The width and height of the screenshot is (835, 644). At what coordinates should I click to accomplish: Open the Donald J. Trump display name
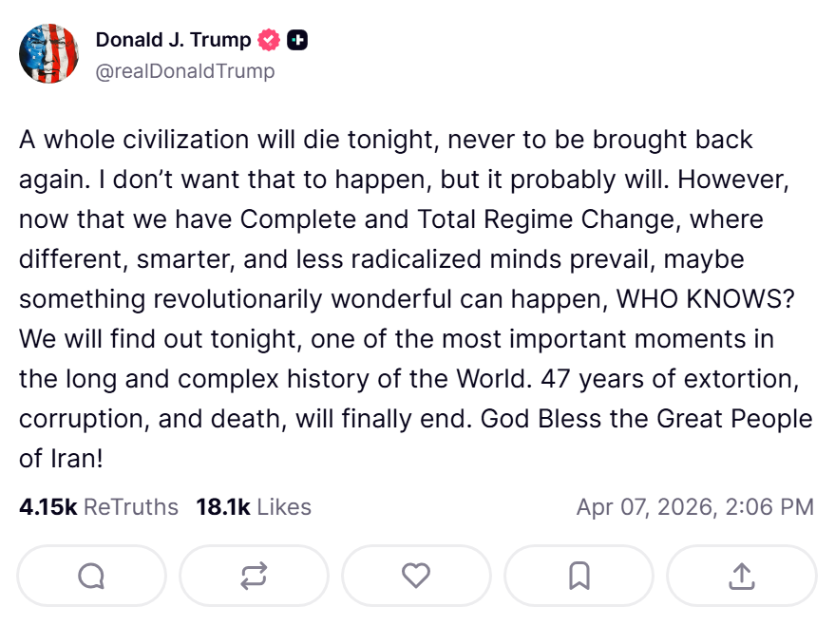pyautogui.click(x=173, y=40)
